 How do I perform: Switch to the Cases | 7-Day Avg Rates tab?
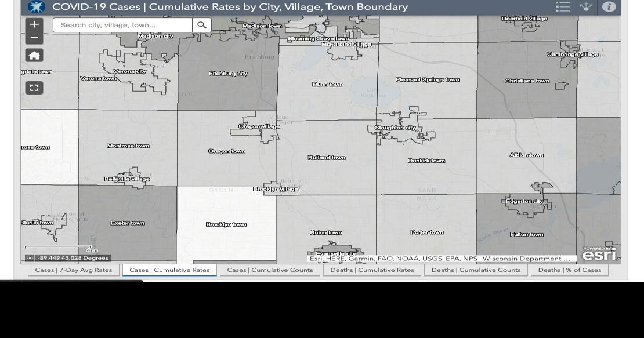coord(73,270)
